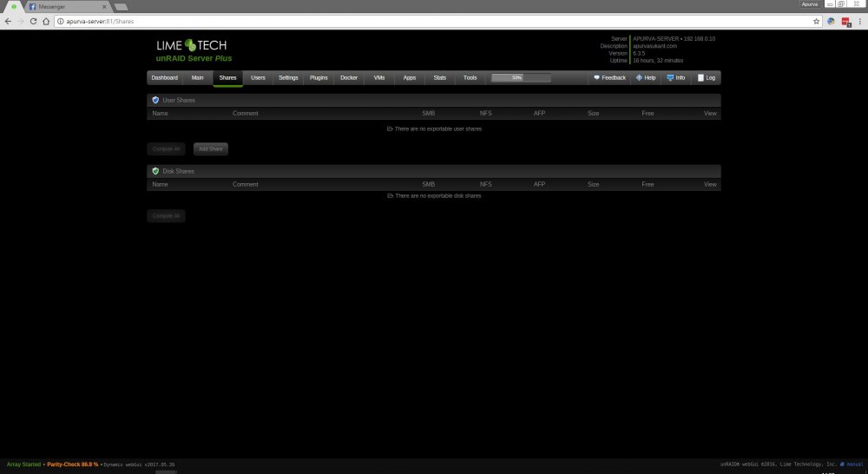Switch to the Main tab
This screenshot has height=474, width=868.
click(197, 78)
